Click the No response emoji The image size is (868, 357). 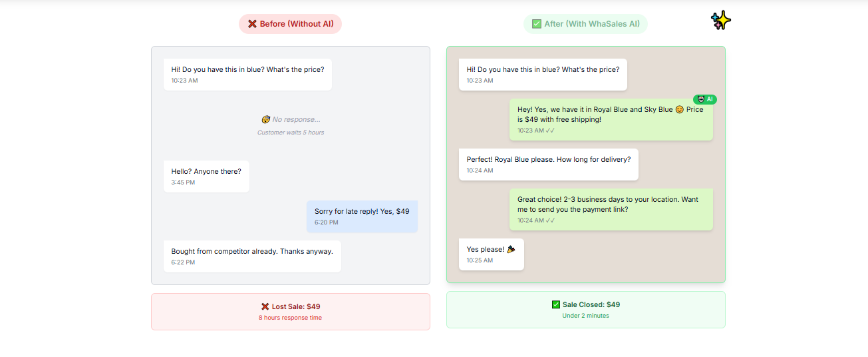265,119
